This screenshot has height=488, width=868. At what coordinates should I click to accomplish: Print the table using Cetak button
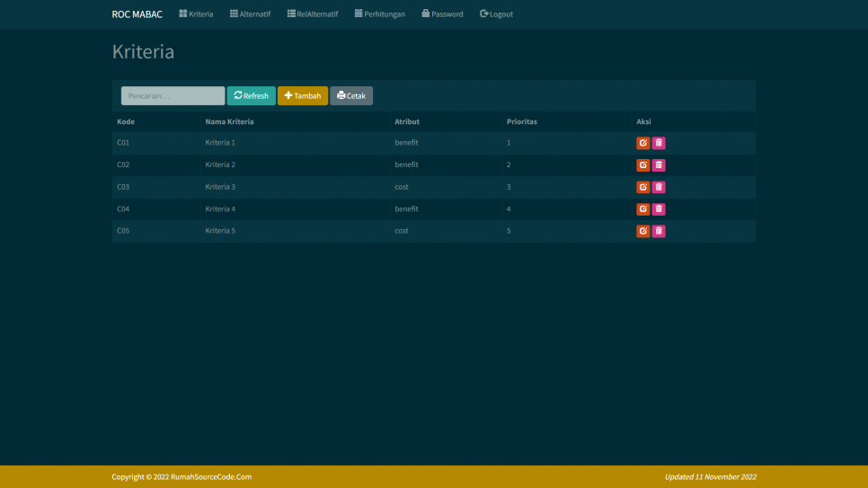(351, 96)
